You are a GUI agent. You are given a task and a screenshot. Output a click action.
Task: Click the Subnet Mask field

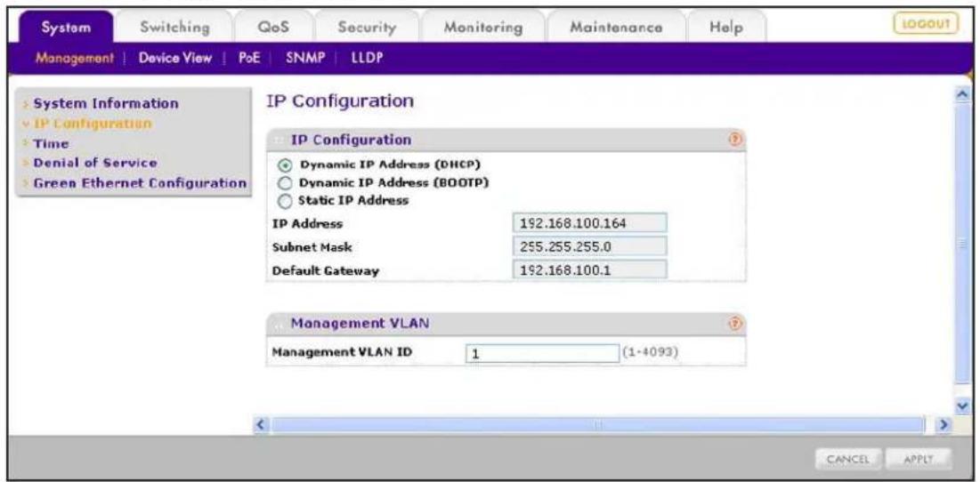[589, 246]
